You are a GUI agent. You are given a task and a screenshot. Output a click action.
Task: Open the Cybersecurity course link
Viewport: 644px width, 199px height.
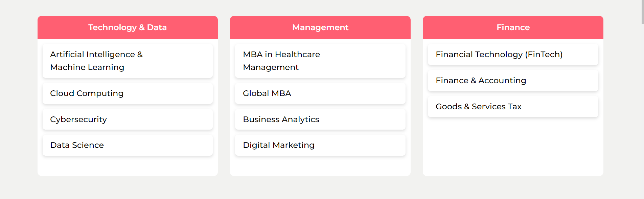tap(128, 119)
